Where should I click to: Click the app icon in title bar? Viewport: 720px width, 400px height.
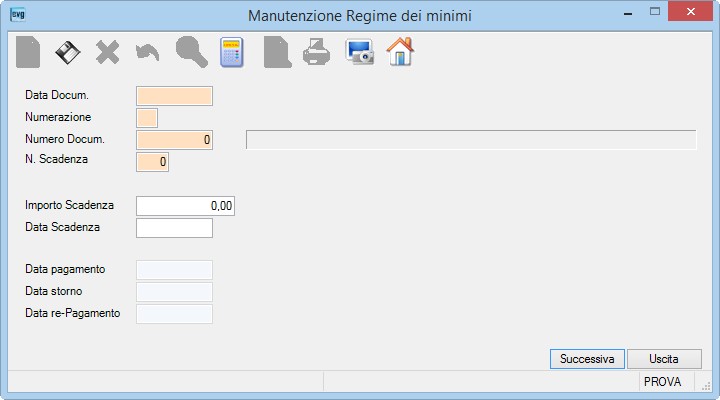coord(18,14)
